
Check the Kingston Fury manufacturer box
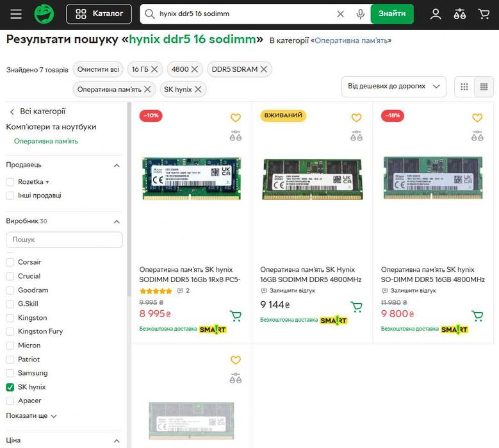10,331
